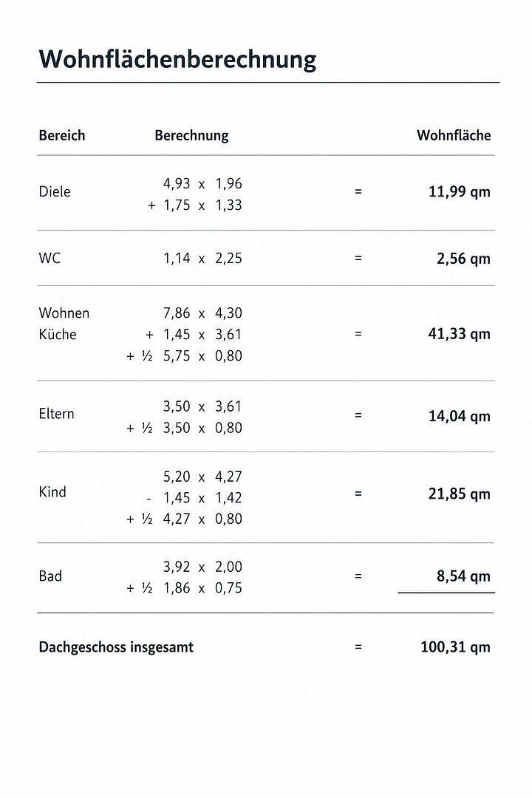
Task: Select the Wohnfläche column header
Action: point(454,135)
